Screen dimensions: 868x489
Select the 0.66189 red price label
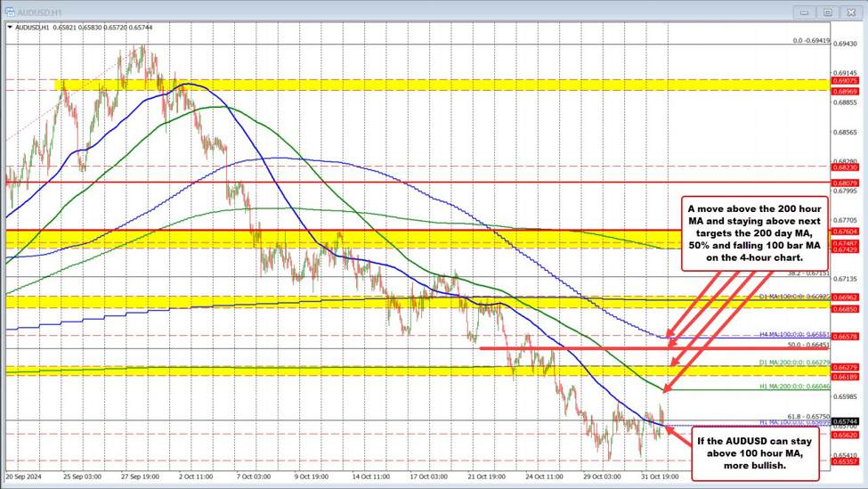click(x=846, y=377)
